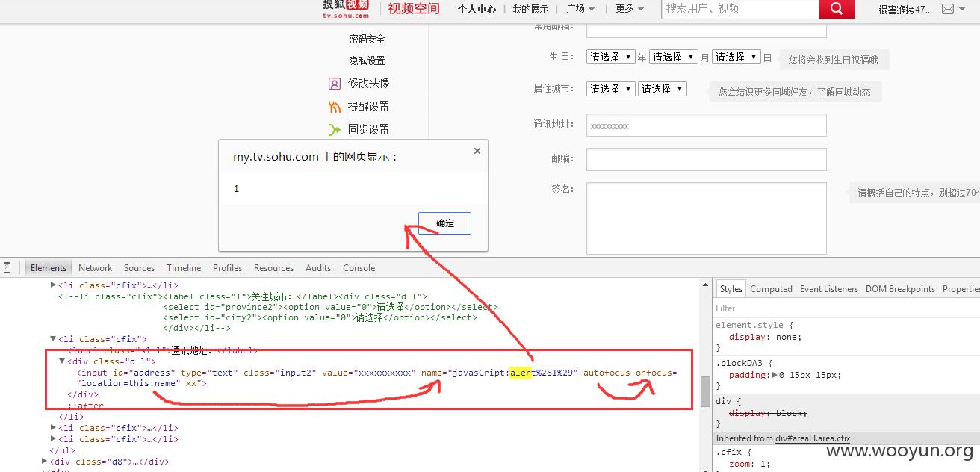
Task: Click the ".blockDA3 {" selector
Action: (742, 363)
